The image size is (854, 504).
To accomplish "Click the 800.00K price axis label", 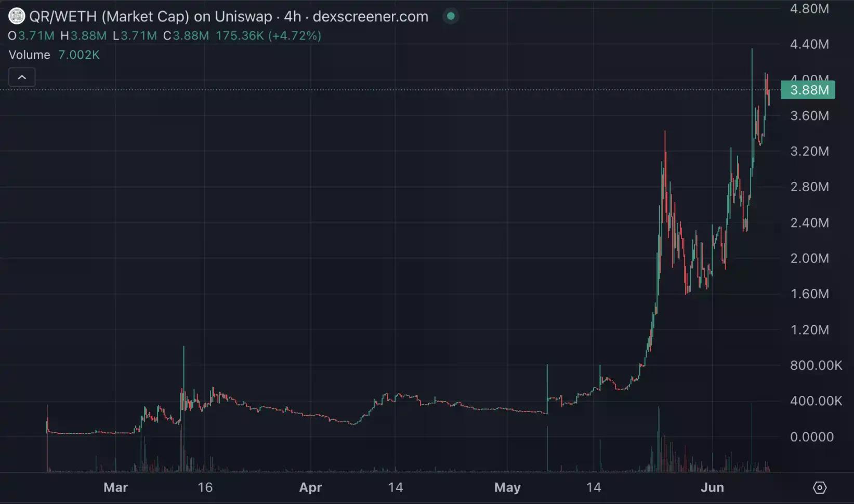I will pyautogui.click(x=816, y=365).
